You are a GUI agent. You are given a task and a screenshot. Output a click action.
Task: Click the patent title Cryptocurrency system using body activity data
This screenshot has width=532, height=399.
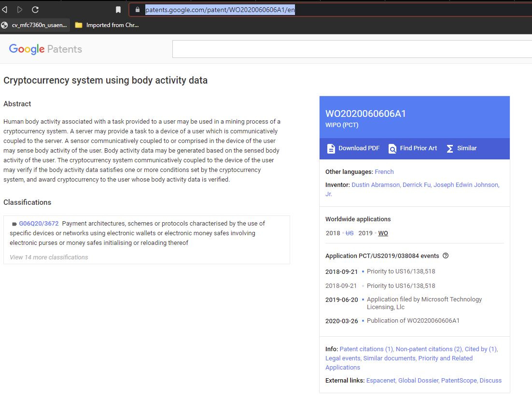click(x=106, y=81)
